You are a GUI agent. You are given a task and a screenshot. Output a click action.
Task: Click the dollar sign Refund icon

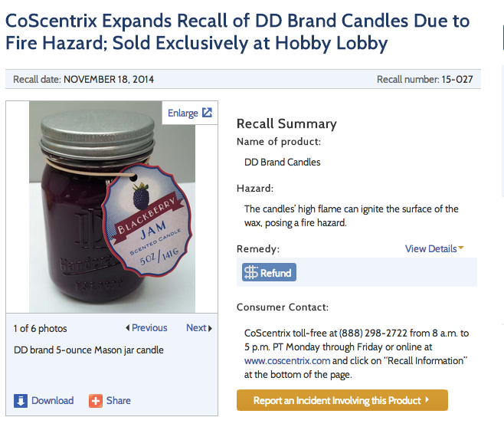click(x=250, y=273)
